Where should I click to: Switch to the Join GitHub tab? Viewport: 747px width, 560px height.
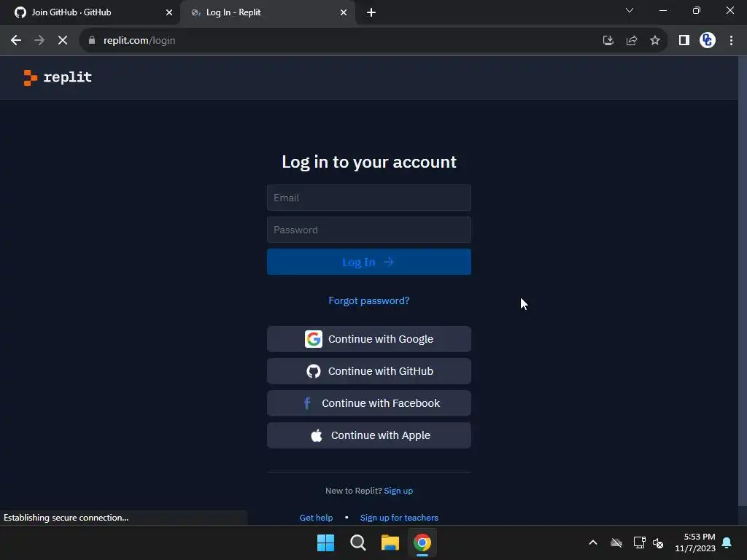90,12
